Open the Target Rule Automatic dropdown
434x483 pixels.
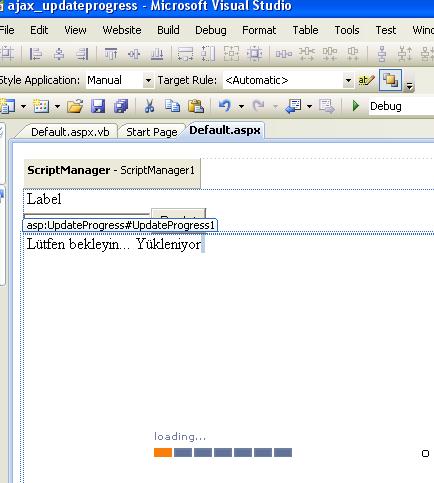348,80
